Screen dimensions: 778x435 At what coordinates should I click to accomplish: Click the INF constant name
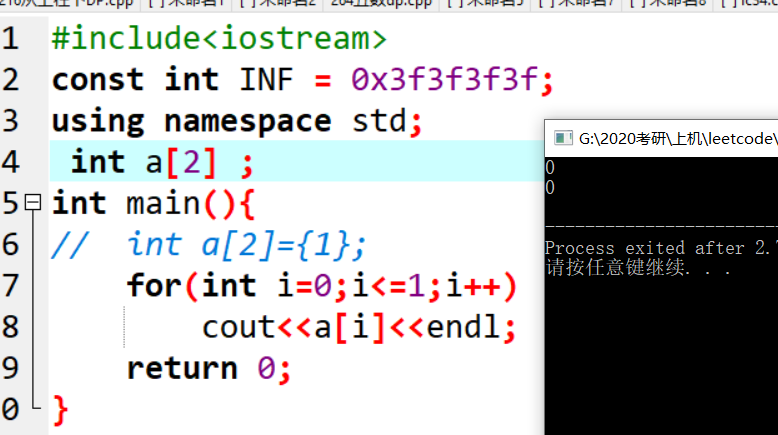266,79
